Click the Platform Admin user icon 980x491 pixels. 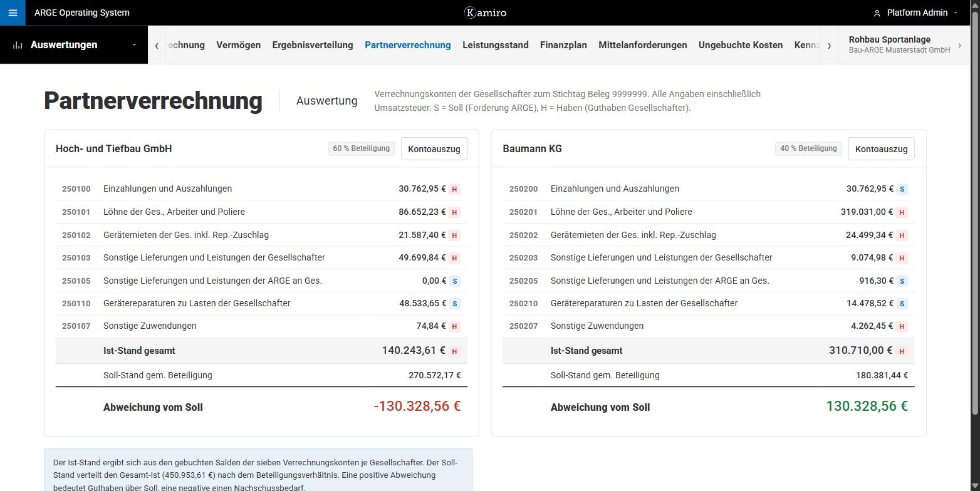pyautogui.click(x=877, y=13)
